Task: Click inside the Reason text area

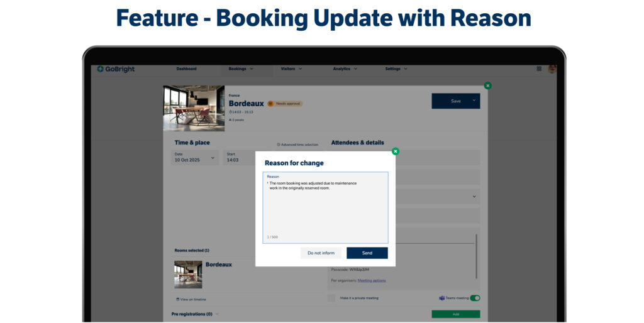Action: [325, 211]
